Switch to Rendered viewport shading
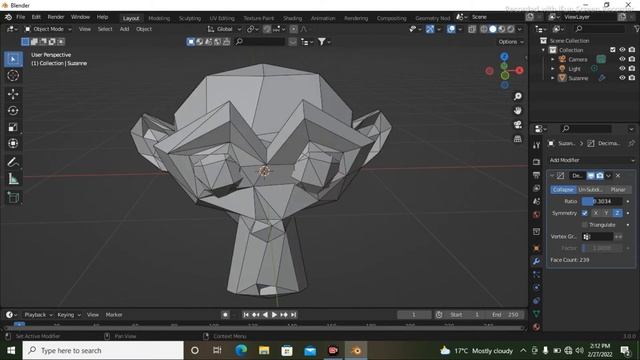Image resolution: width=640 pixels, height=360 pixels. point(511,29)
